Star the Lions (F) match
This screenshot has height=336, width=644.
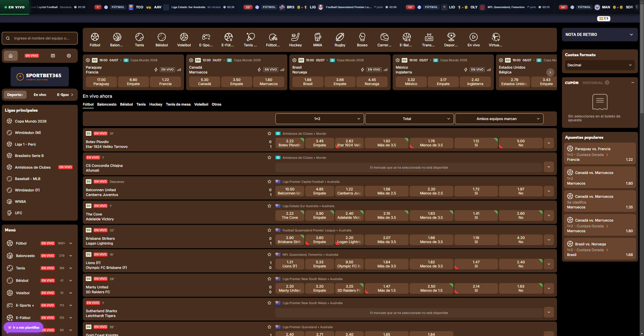(x=269, y=254)
